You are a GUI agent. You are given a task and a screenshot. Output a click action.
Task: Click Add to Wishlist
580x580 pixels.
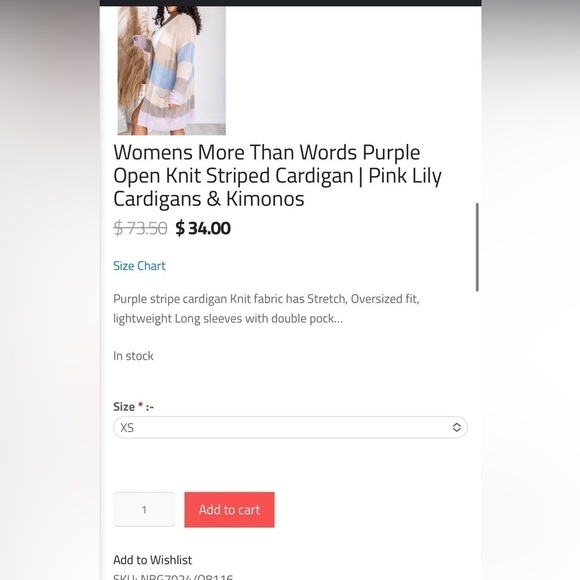pyautogui.click(x=152, y=560)
